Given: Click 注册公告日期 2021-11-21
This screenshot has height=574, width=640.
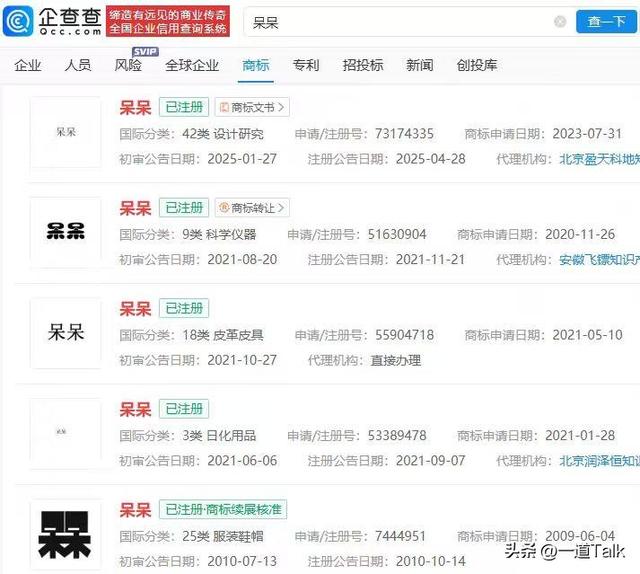Looking at the screenshot, I should 431,260.
